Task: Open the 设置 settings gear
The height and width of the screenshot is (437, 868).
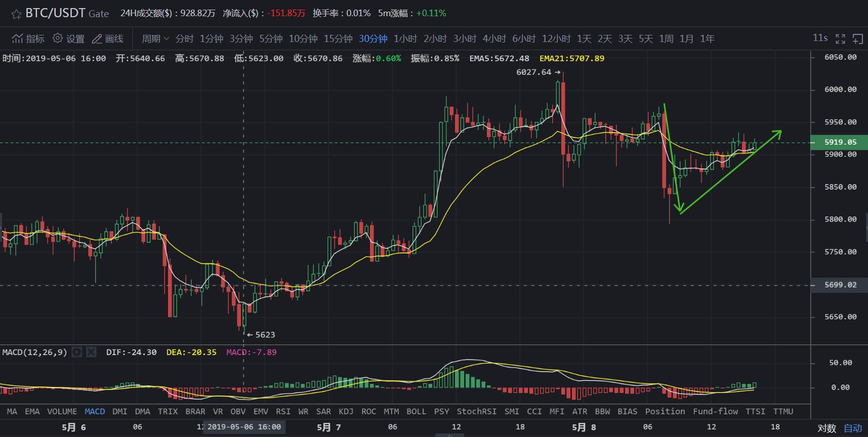Action: pos(58,38)
